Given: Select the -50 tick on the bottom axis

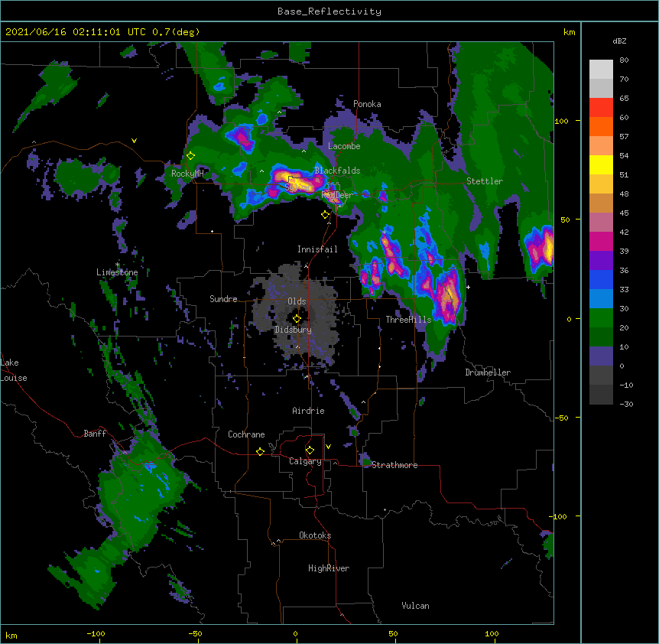Looking at the screenshot, I should [195, 633].
